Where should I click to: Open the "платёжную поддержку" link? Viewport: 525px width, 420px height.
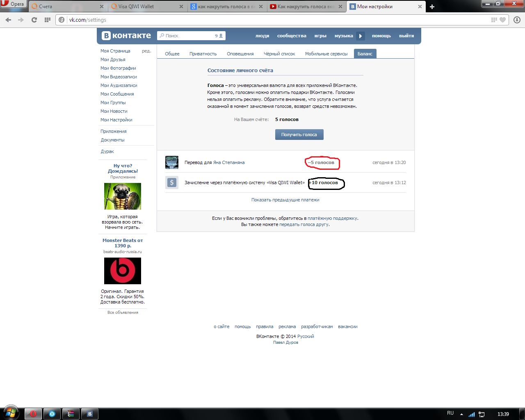pyautogui.click(x=333, y=218)
